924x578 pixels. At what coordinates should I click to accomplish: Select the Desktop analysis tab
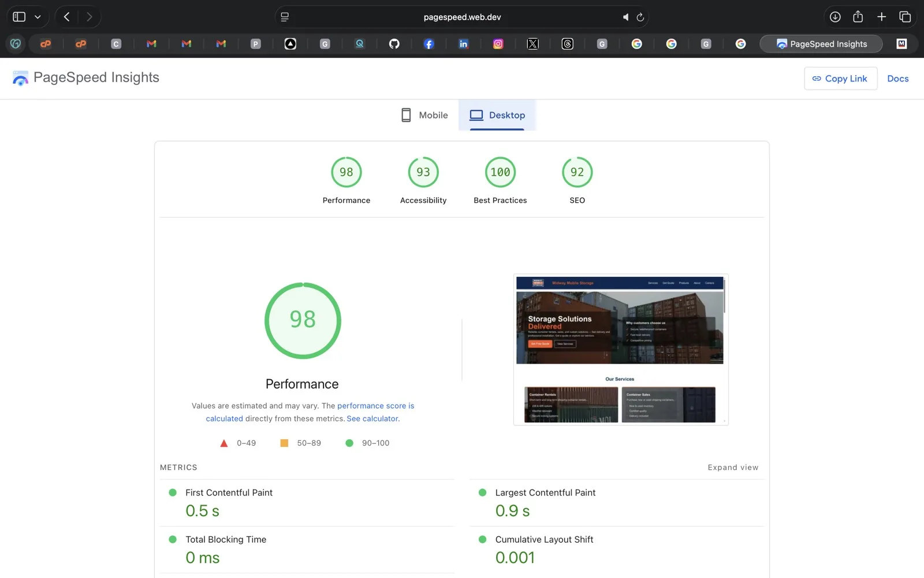(497, 115)
